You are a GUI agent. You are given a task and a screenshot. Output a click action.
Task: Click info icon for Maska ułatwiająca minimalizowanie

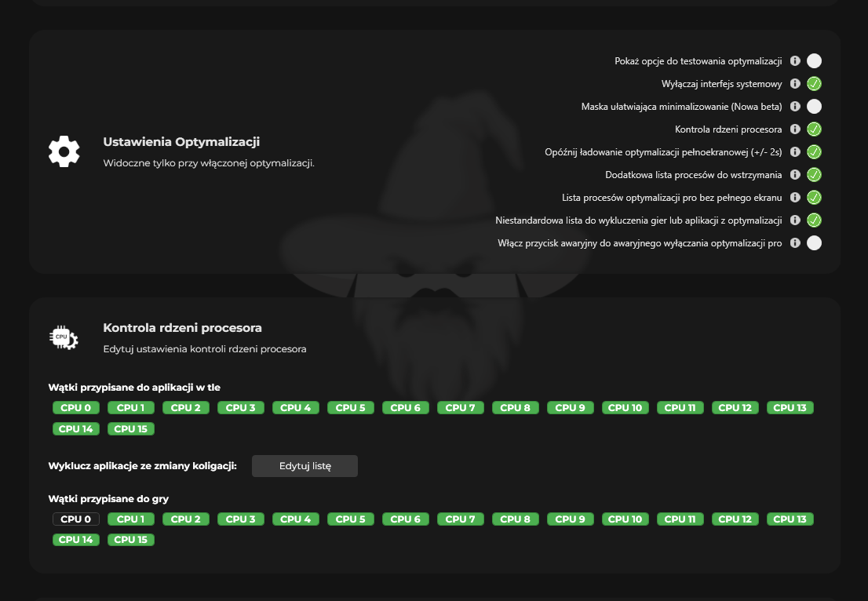pyautogui.click(x=795, y=107)
